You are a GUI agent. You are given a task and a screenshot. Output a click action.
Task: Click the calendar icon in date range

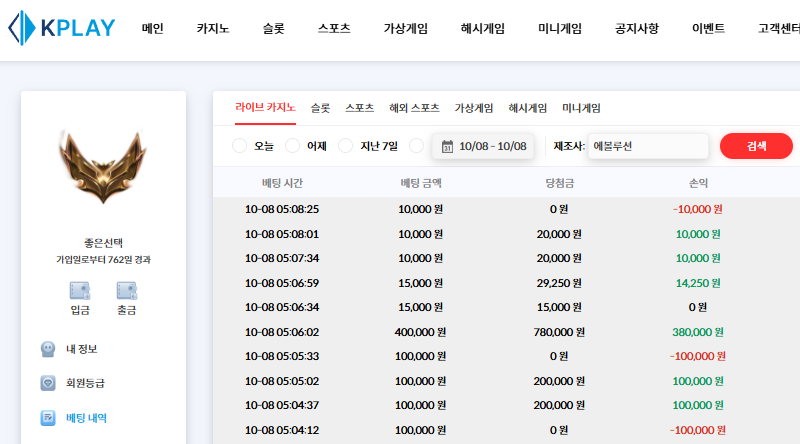click(x=447, y=146)
